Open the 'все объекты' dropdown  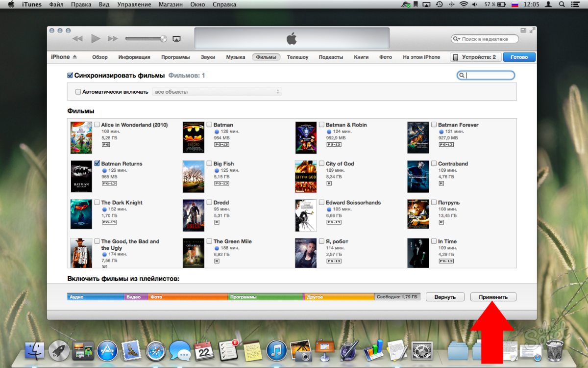click(217, 92)
